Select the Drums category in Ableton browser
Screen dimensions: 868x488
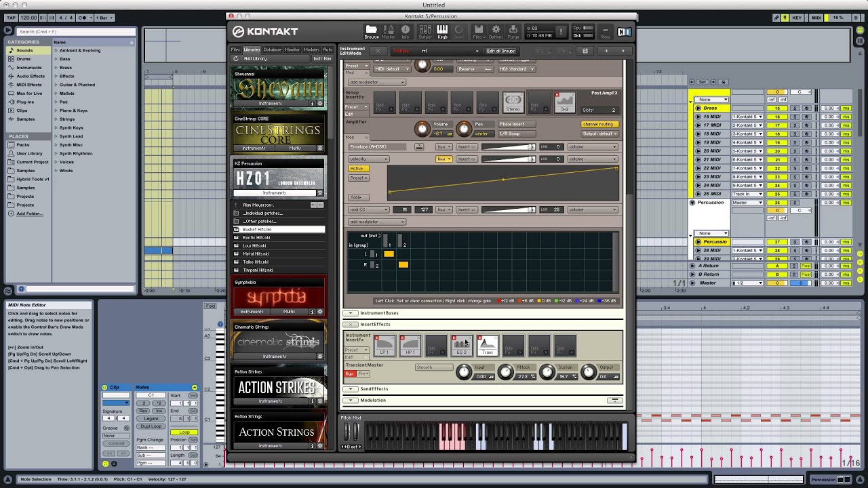23,59
